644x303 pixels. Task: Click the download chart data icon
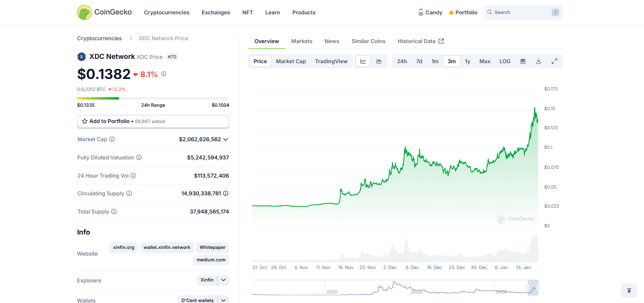tap(539, 61)
